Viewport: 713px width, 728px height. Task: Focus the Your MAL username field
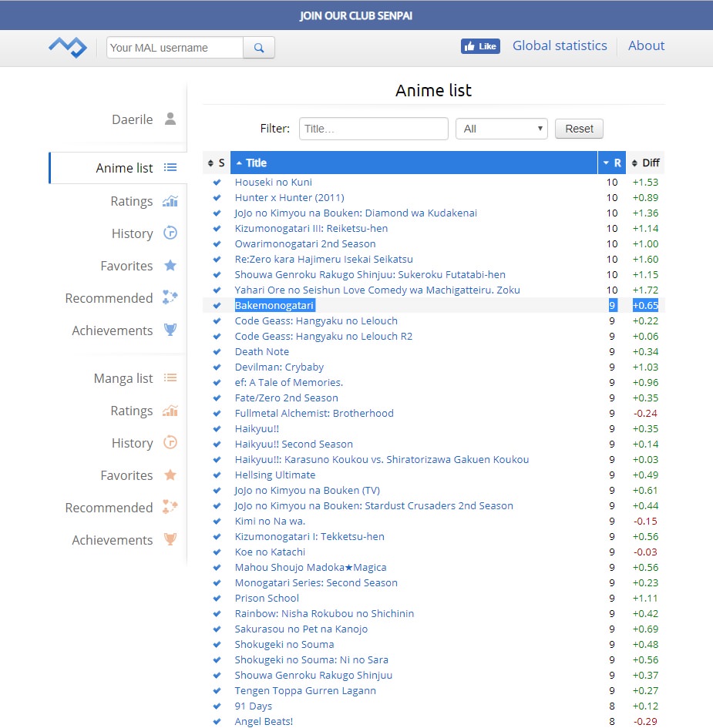tap(175, 47)
